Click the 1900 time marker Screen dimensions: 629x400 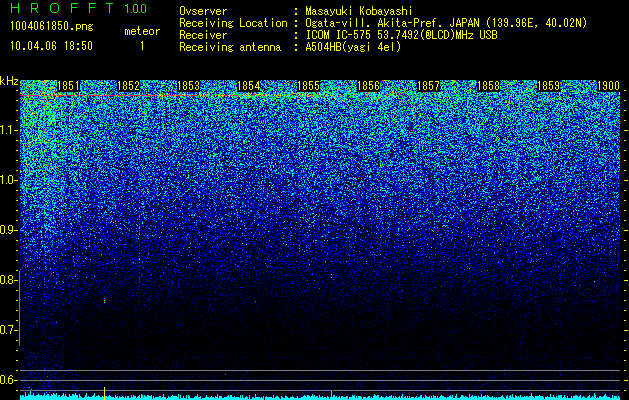(x=609, y=86)
